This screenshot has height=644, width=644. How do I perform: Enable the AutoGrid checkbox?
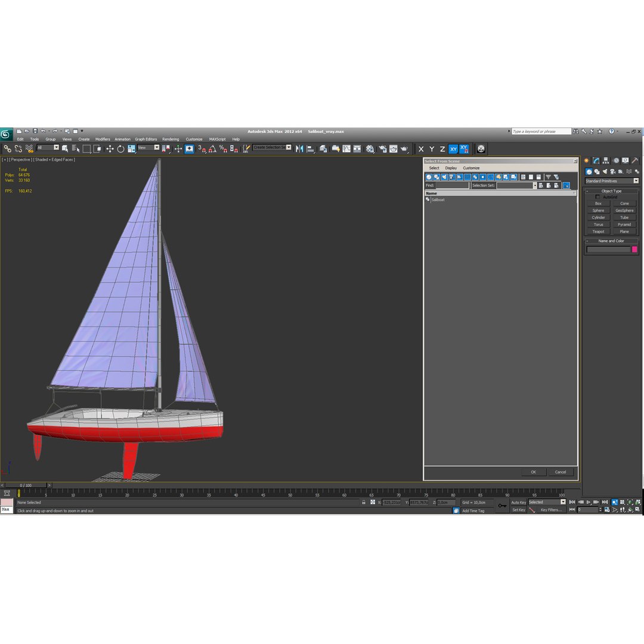click(x=597, y=197)
